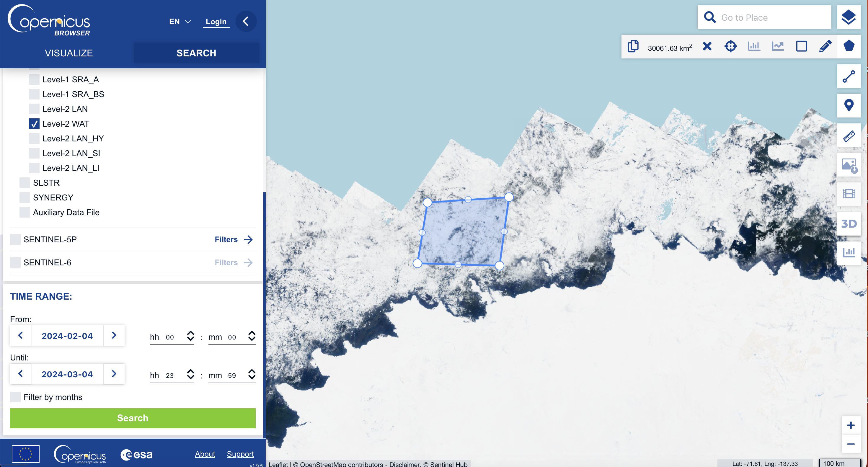
Task: Click the European Union flag logo
Action: (26, 454)
